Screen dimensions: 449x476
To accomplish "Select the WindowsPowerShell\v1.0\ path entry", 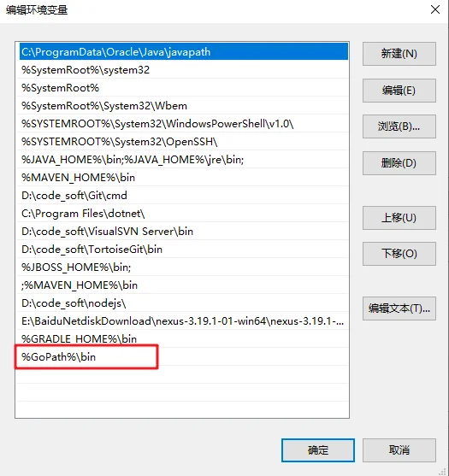I will [182, 124].
